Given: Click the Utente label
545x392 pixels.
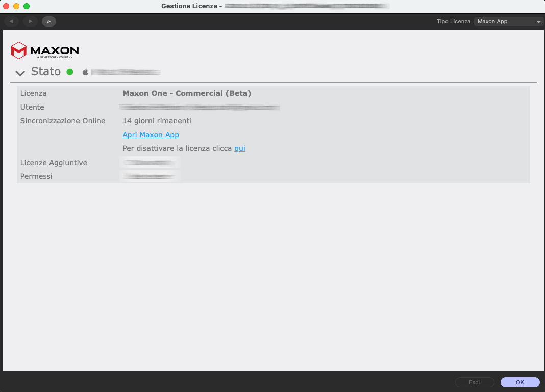Looking at the screenshot, I should coord(32,107).
